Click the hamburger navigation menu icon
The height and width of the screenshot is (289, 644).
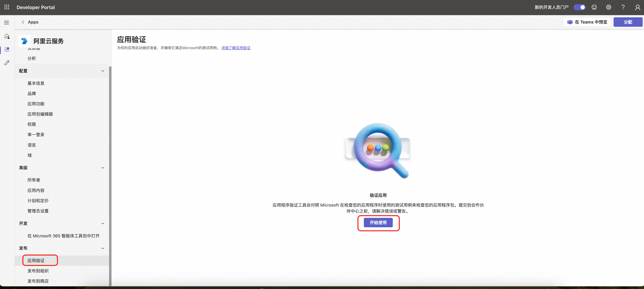(x=7, y=23)
